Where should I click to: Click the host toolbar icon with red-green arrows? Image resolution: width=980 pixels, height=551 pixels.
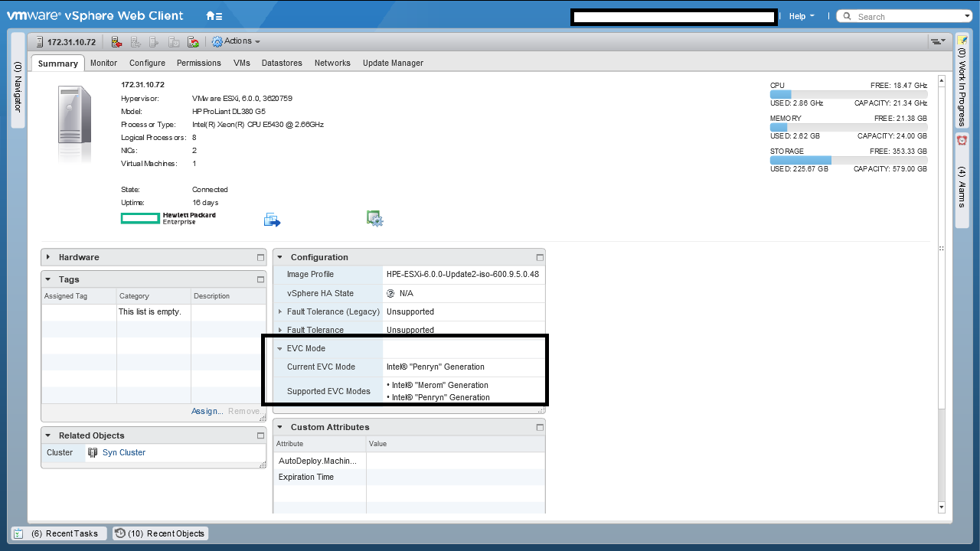194,42
